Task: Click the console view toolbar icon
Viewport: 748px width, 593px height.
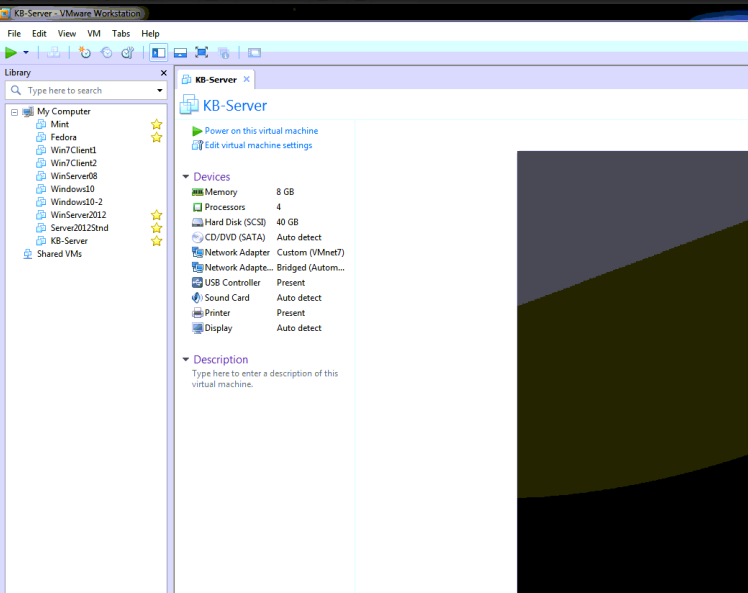Action: 254,52
